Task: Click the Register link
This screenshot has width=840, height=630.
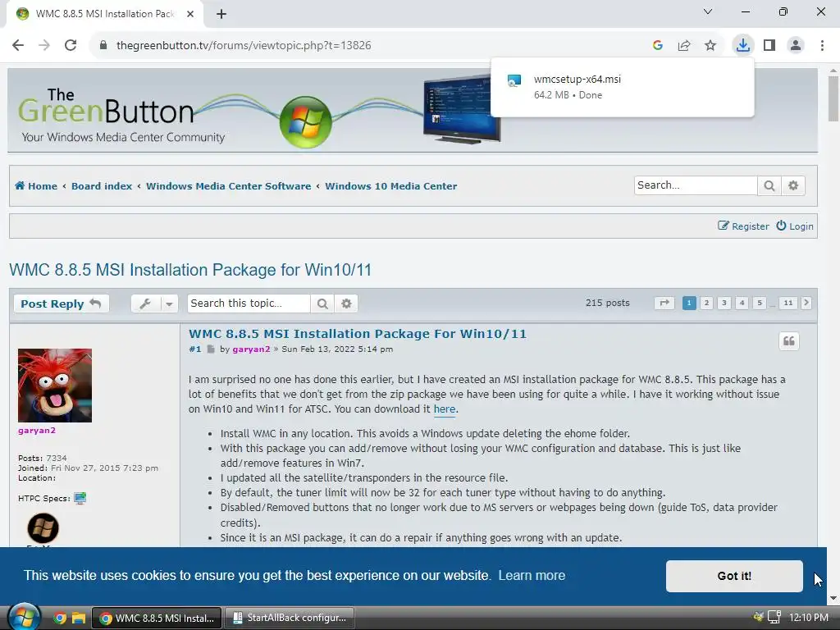Action: 743,226
